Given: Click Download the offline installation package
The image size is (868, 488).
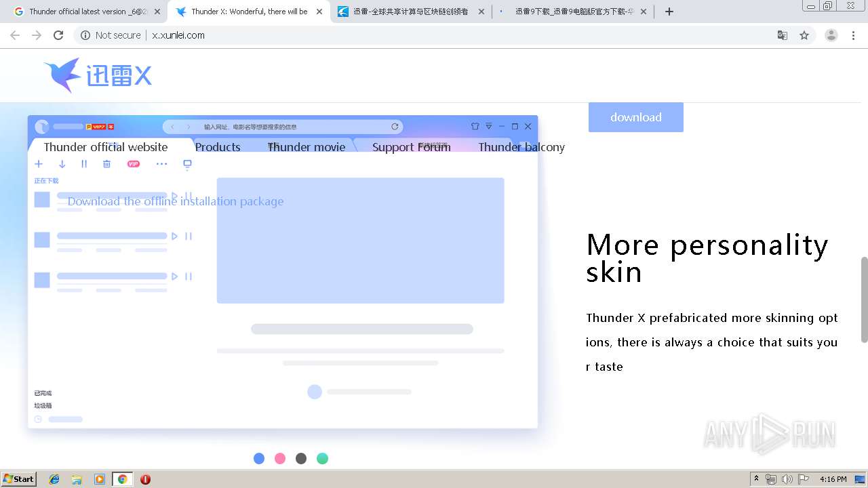Looking at the screenshot, I should pos(176,201).
